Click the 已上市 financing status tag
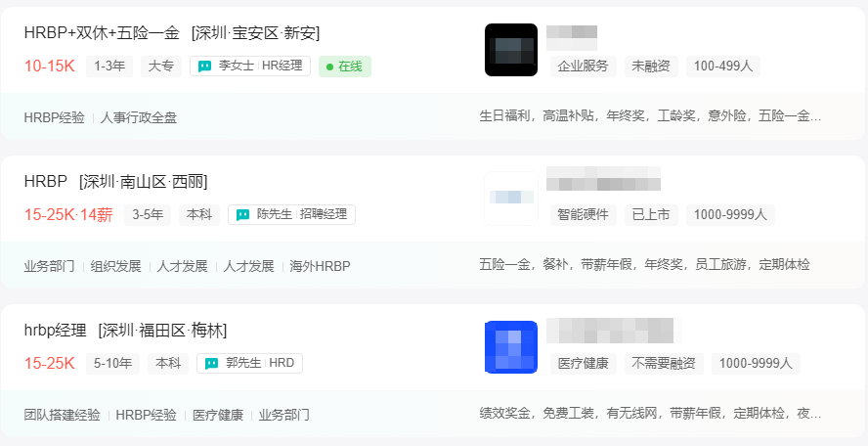 (651, 215)
